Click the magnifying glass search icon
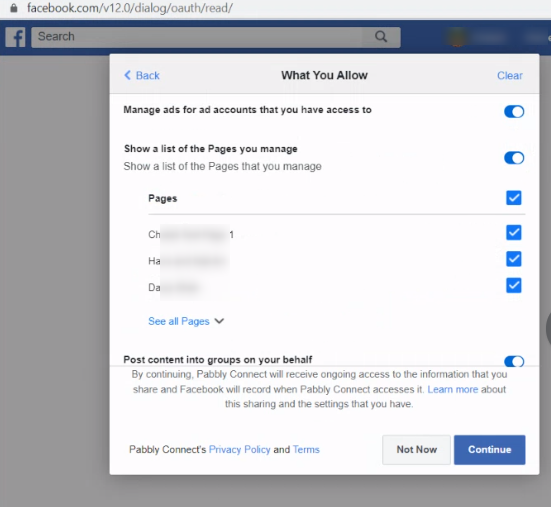This screenshot has height=507, width=551. coord(381,37)
